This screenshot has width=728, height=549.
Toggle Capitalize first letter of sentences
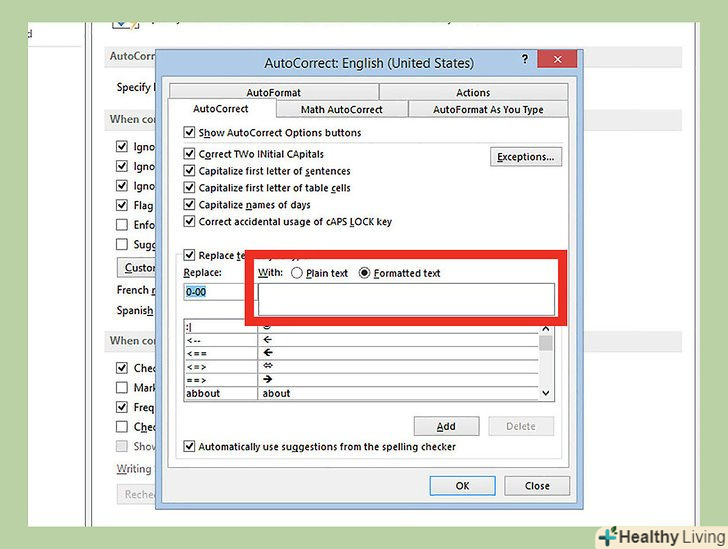(x=189, y=170)
